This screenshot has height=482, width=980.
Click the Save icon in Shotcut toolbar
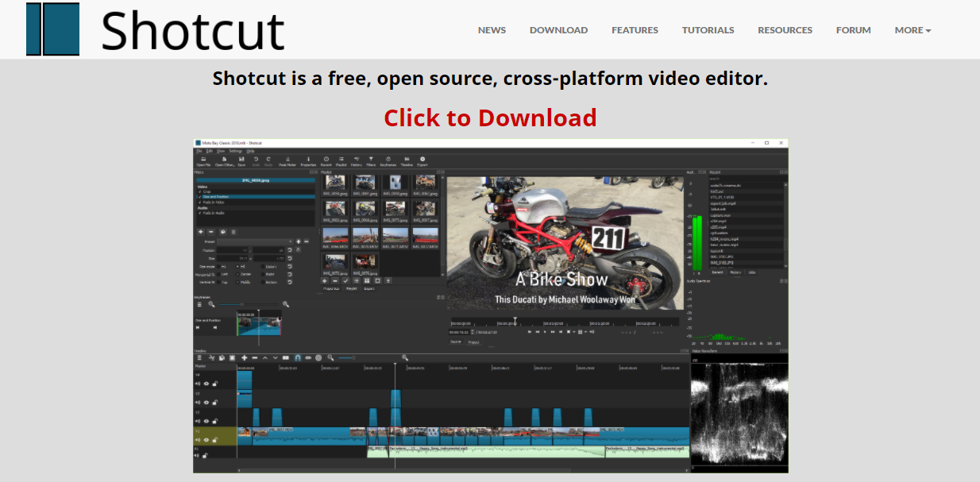241,161
